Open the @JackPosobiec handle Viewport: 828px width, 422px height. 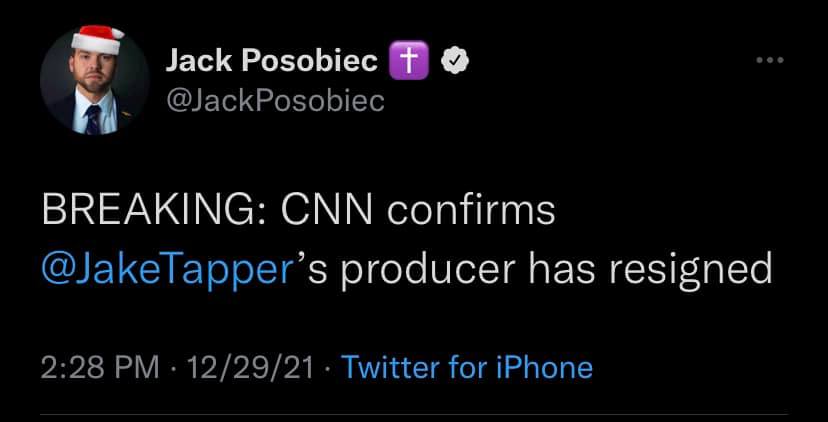pyautogui.click(x=274, y=102)
